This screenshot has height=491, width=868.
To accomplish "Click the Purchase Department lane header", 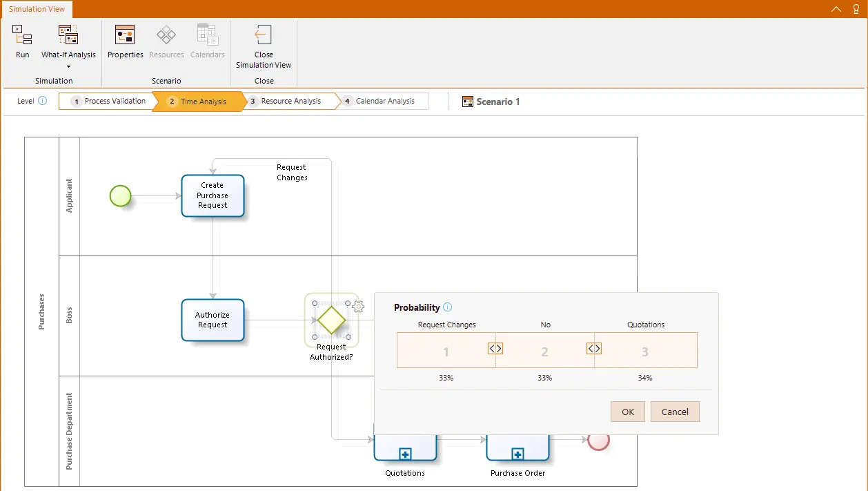I will click(x=69, y=432).
